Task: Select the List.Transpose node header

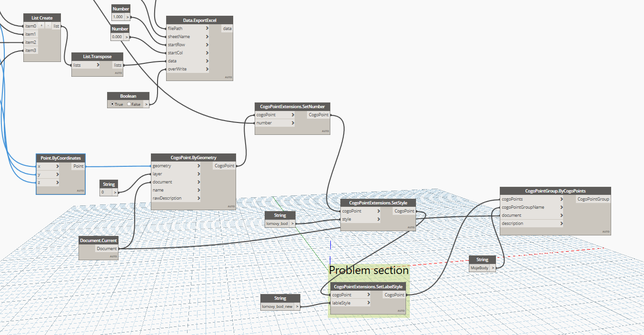Action: tap(98, 57)
